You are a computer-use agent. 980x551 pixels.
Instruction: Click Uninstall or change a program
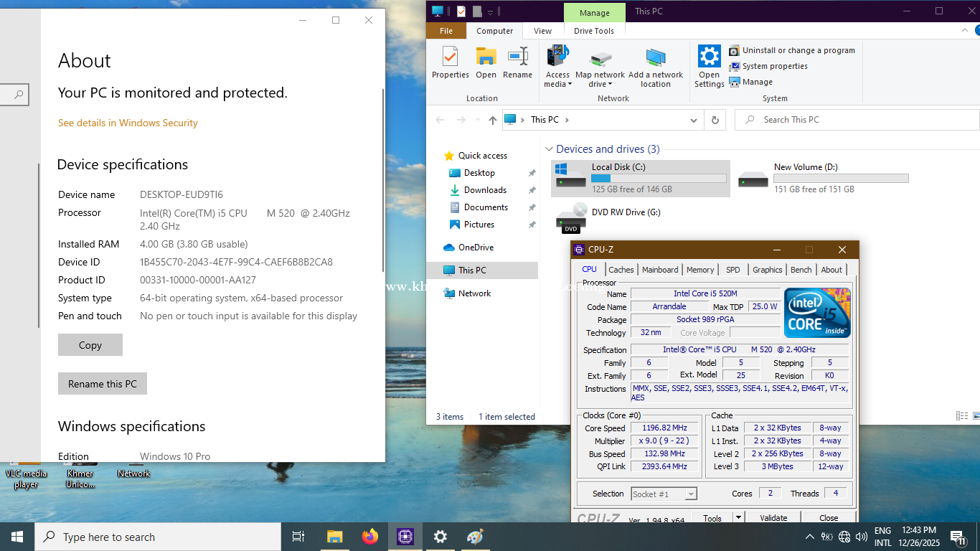click(x=798, y=50)
